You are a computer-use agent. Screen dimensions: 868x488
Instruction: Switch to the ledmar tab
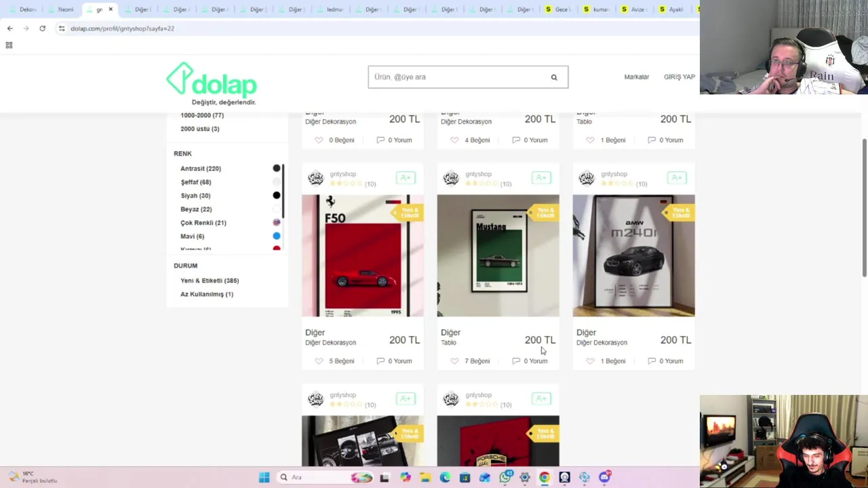[330, 9]
